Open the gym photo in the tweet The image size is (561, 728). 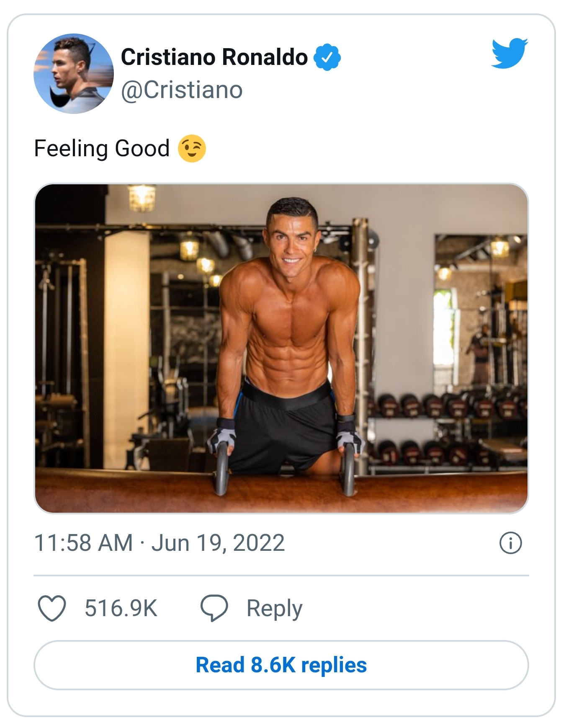pyautogui.click(x=281, y=348)
